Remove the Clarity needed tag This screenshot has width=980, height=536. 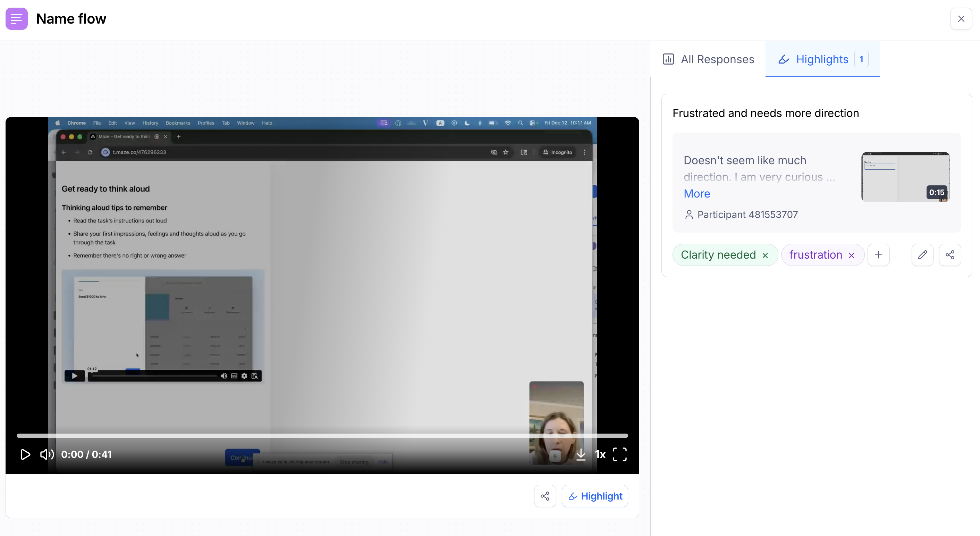pos(765,256)
